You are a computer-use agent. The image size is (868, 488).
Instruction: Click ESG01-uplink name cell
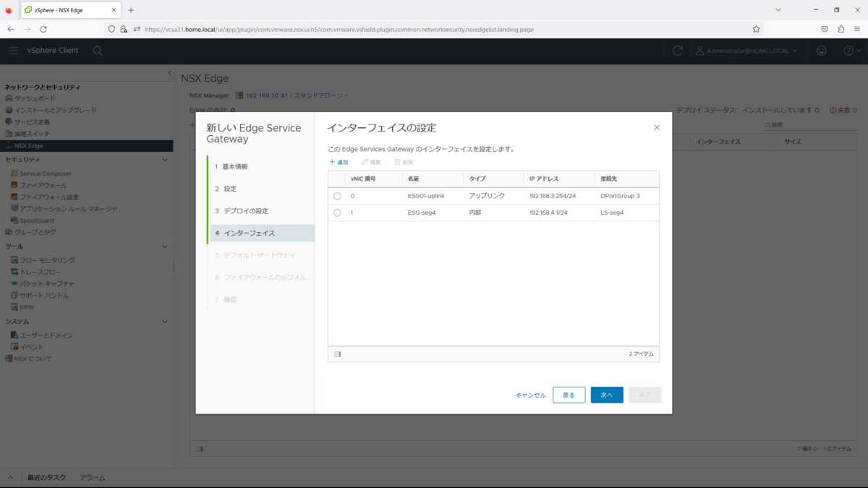(x=426, y=196)
